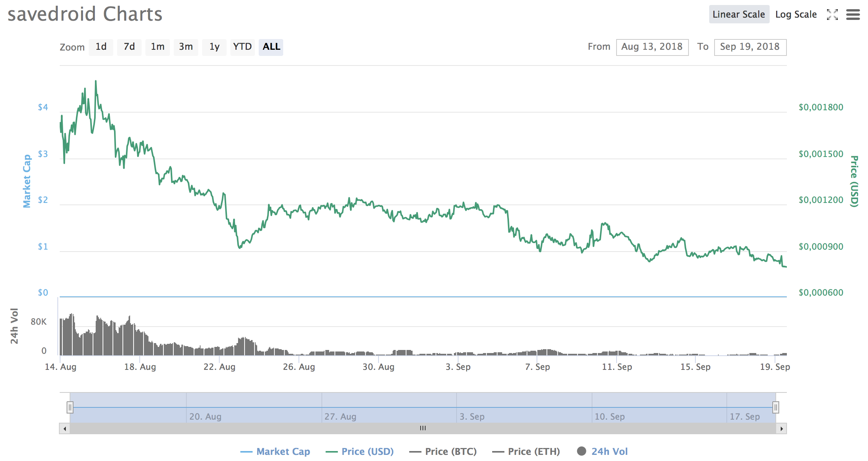This screenshot has height=461, width=868.
Task: Click the 11. Sep date axis label
Action: point(617,367)
